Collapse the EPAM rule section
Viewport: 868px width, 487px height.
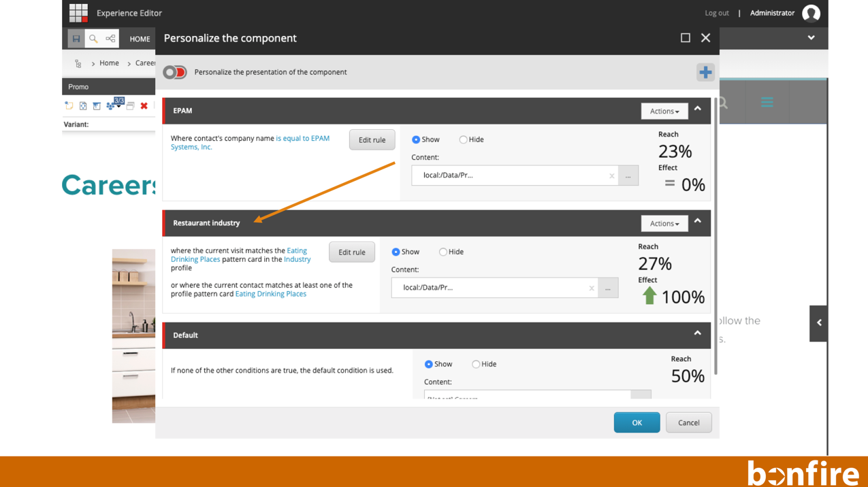pos(698,109)
